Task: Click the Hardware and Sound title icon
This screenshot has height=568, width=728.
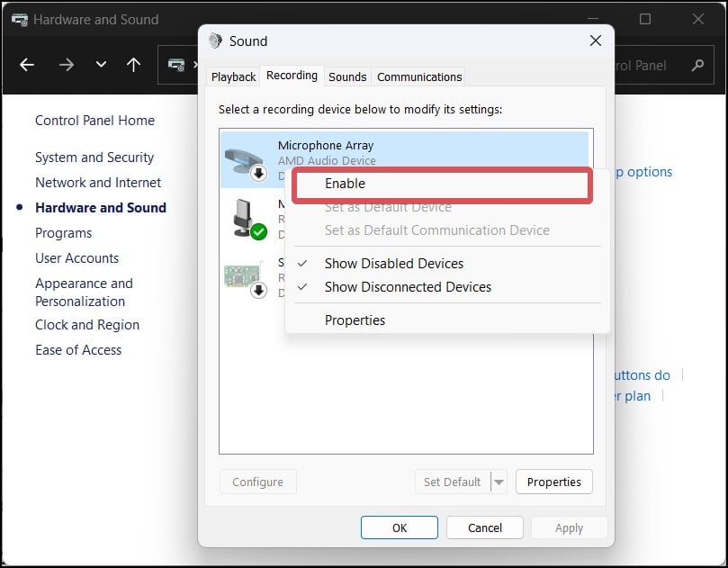Action: pos(20,20)
